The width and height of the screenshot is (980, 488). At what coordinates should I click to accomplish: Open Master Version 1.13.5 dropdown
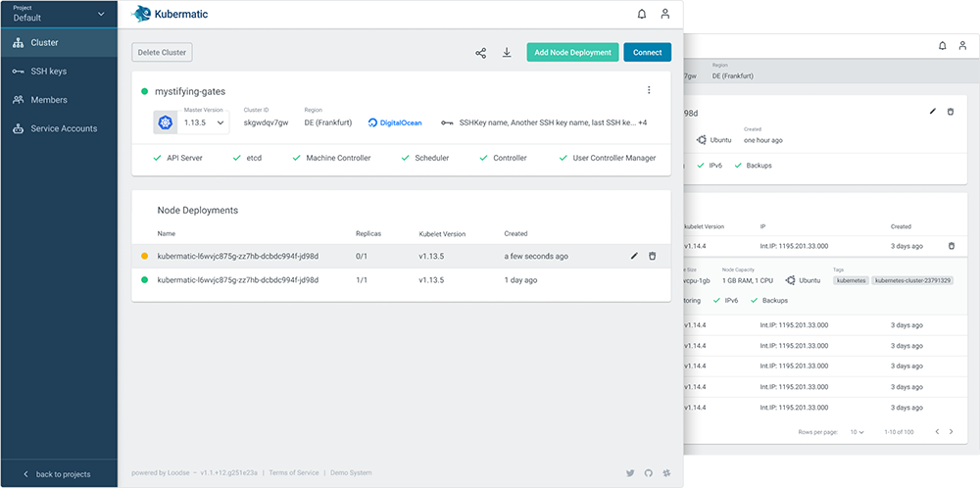tap(203, 123)
